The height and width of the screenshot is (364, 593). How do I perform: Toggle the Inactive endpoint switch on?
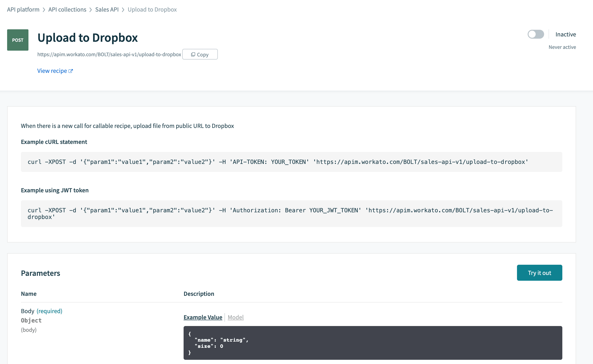(x=535, y=34)
